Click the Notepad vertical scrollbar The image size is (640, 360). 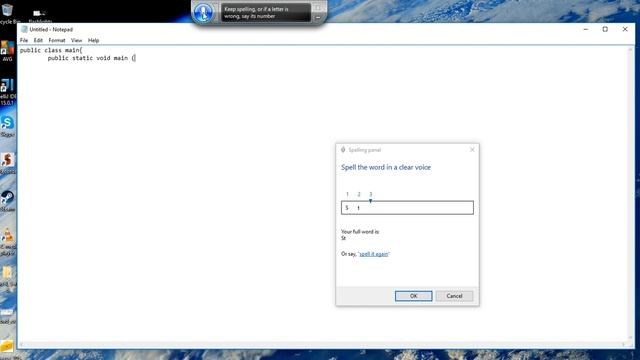(631, 193)
